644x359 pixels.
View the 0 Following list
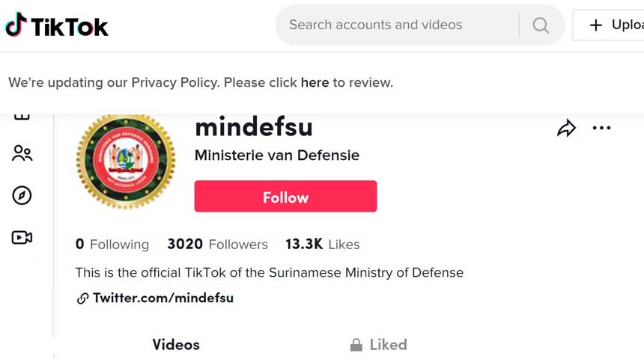pyautogui.click(x=112, y=245)
